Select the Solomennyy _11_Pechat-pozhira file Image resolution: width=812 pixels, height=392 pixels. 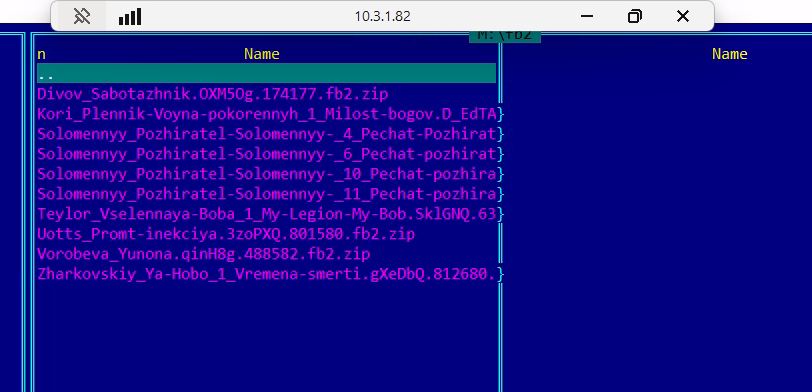click(x=267, y=194)
